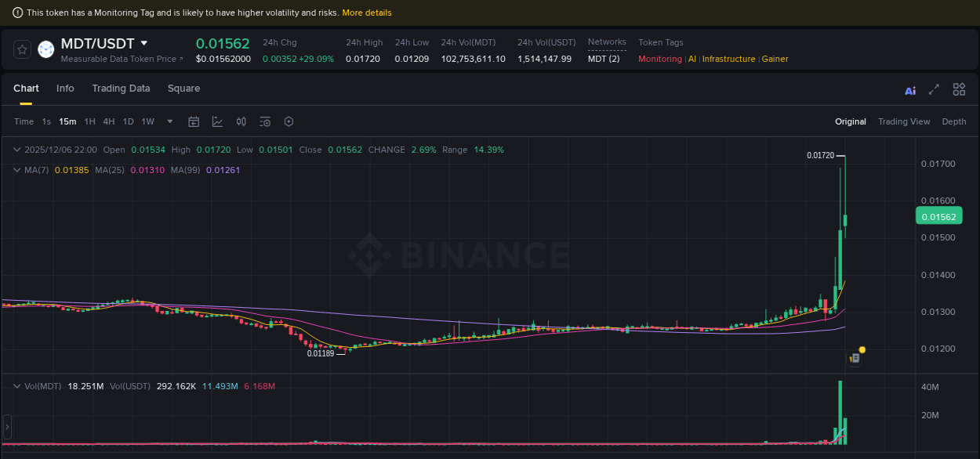Collapse the MA indicator legend chevron
980x459 pixels.
[x=16, y=170]
